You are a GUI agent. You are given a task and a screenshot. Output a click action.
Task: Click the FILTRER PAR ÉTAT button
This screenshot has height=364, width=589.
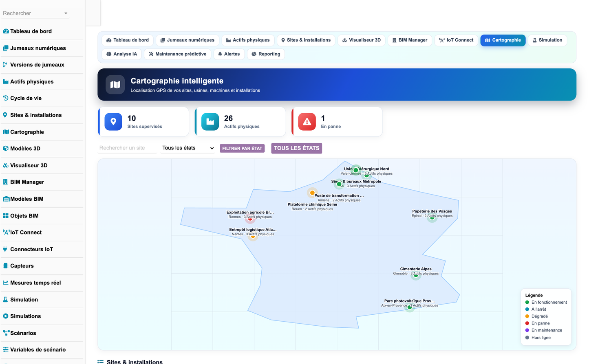(x=242, y=149)
